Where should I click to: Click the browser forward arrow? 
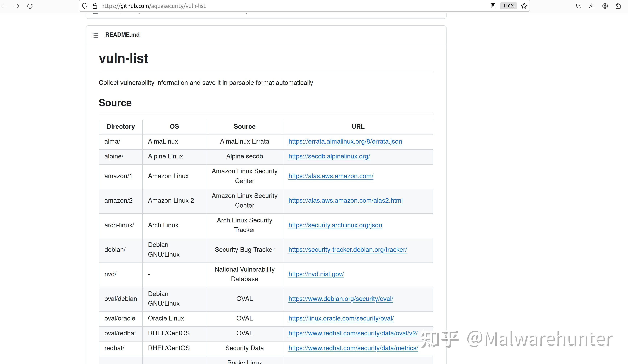point(17,6)
